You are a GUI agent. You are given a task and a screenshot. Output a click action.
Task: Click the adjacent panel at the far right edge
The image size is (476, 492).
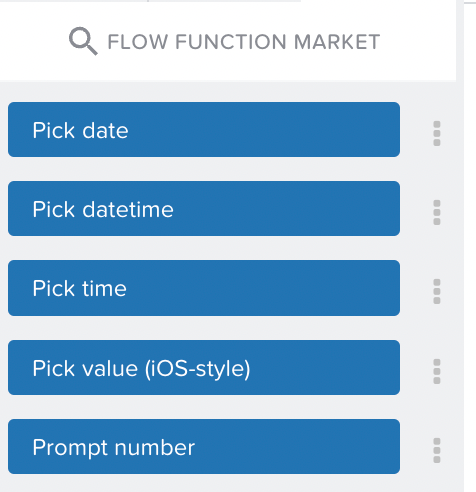(x=470, y=246)
